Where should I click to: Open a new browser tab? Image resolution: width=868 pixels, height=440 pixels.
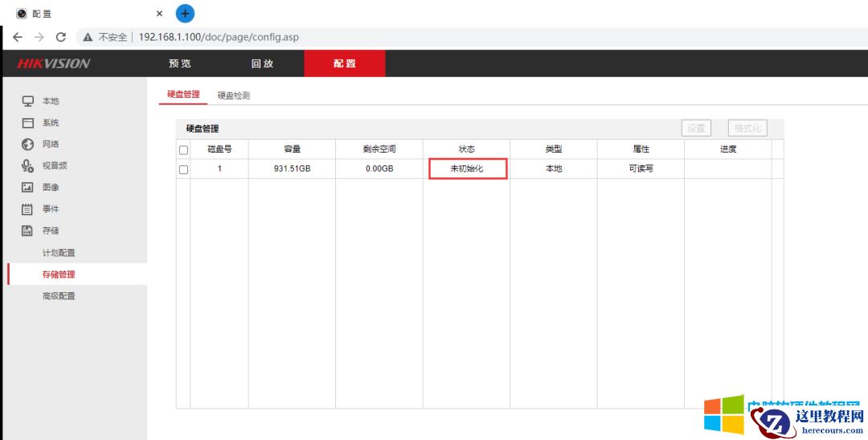[185, 14]
